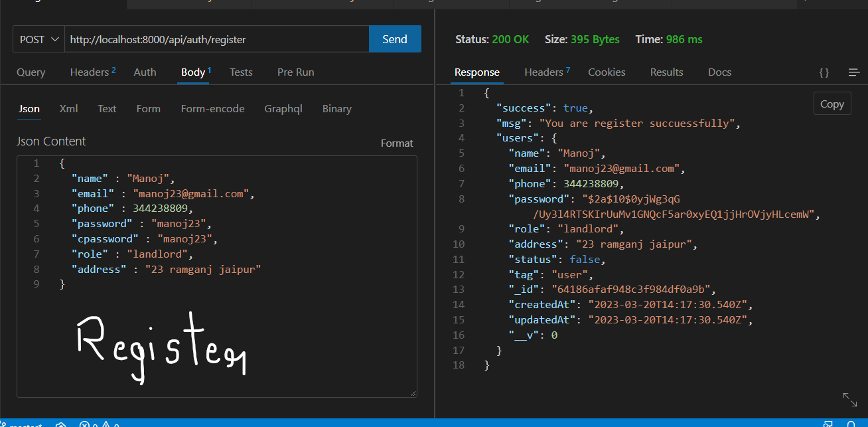Click the request URL field
Image resolution: width=868 pixels, height=427 pixels.
coord(216,39)
